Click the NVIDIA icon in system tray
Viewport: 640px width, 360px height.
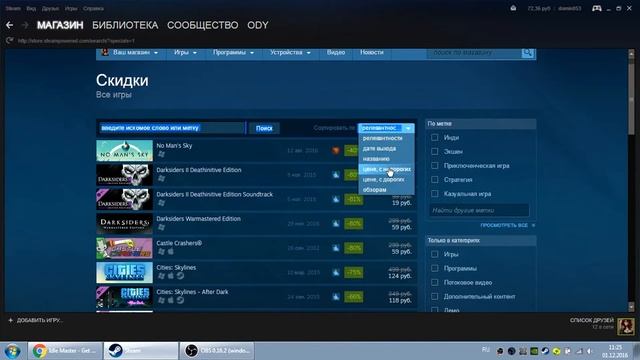(x=534, y=351)
